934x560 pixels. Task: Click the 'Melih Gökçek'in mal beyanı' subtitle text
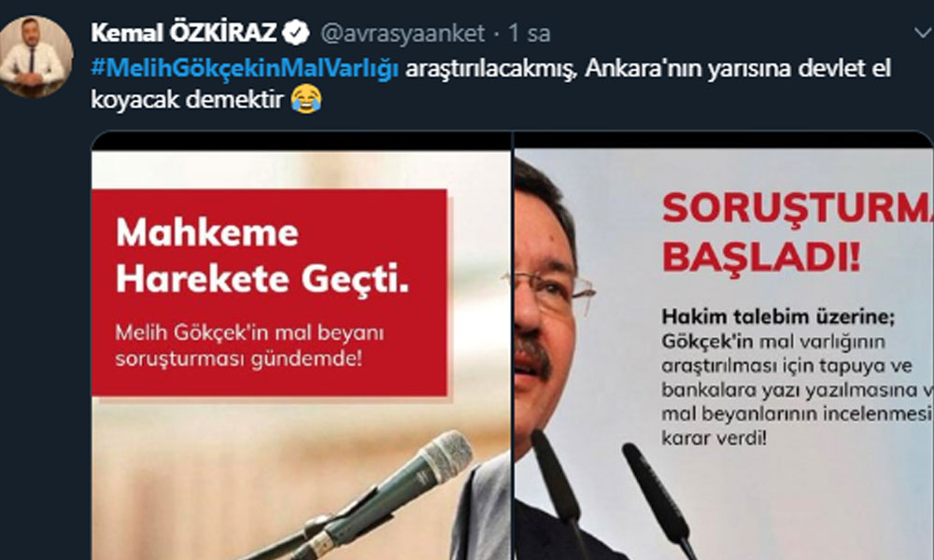(x=249, y=332)
